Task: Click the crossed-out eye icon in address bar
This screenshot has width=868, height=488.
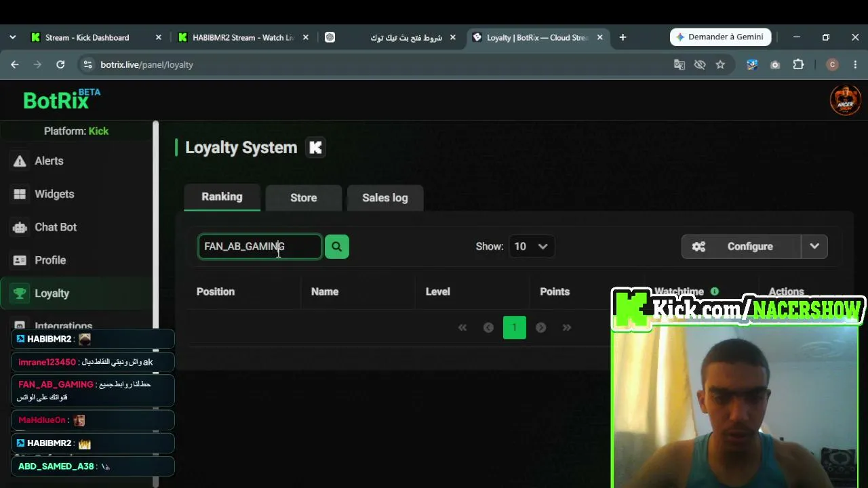Action: coord(700,64)
